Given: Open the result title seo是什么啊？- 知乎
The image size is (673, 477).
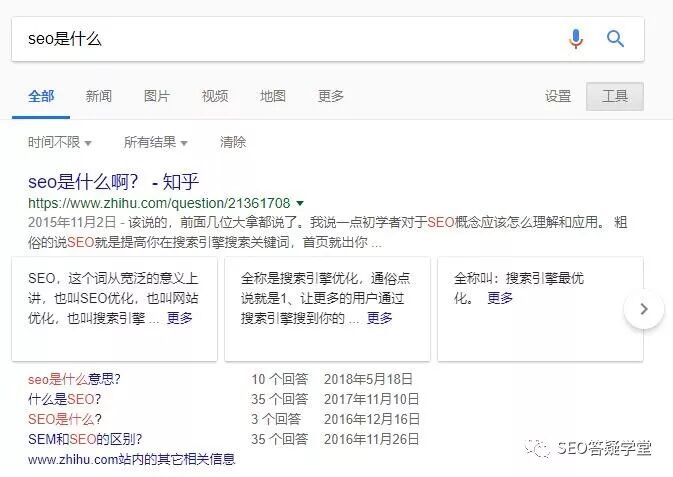Looking at the screenshot, I should pos(113,182).
